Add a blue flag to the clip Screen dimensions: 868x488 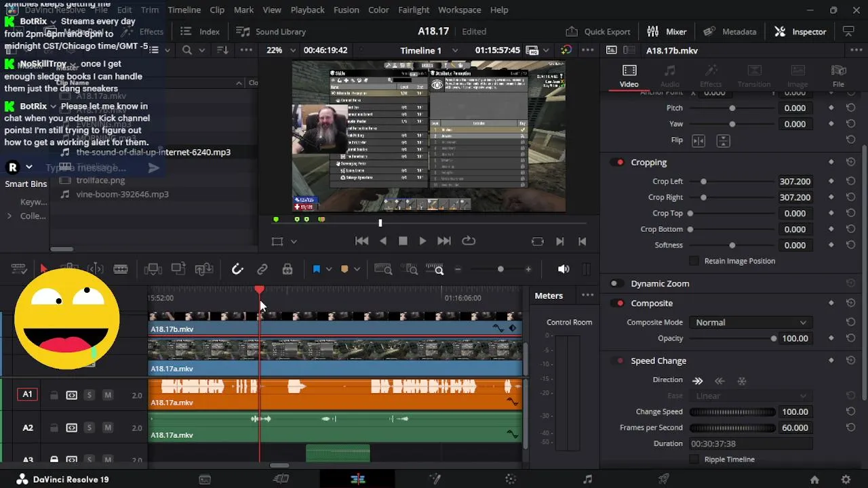[x=316, y=269]
